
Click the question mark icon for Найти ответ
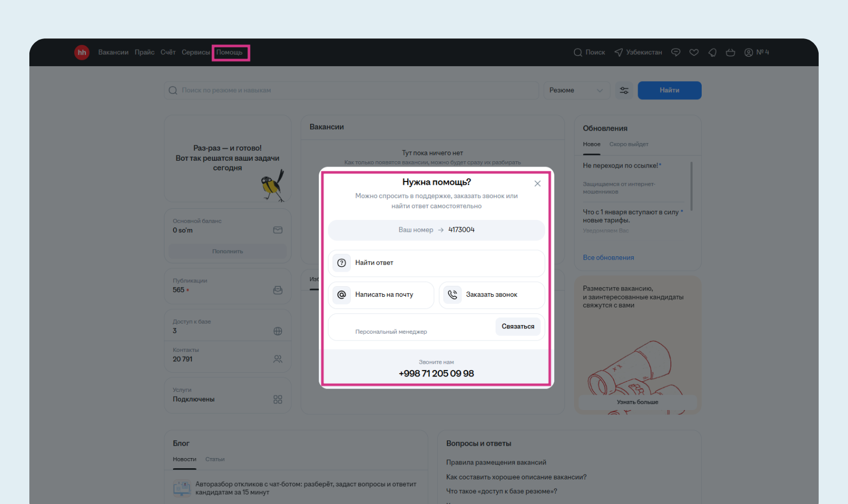(x=342, y=263)
